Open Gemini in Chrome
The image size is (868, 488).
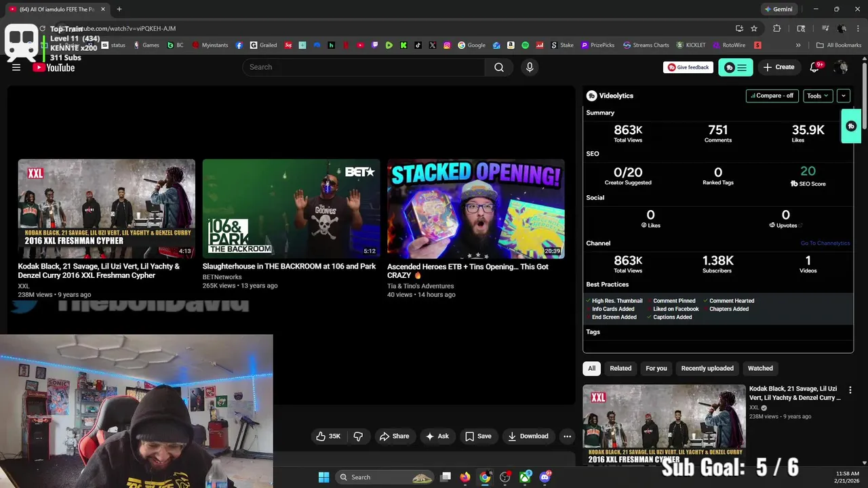(778, 9)
